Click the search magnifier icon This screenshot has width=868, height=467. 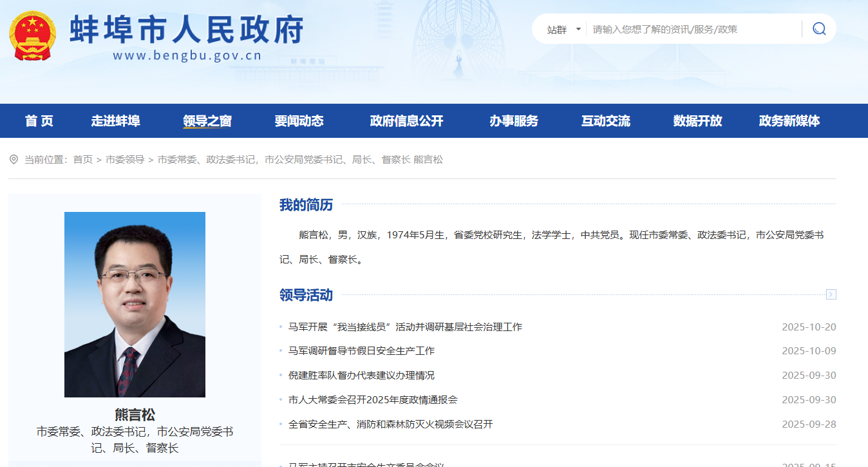(818, 29)
